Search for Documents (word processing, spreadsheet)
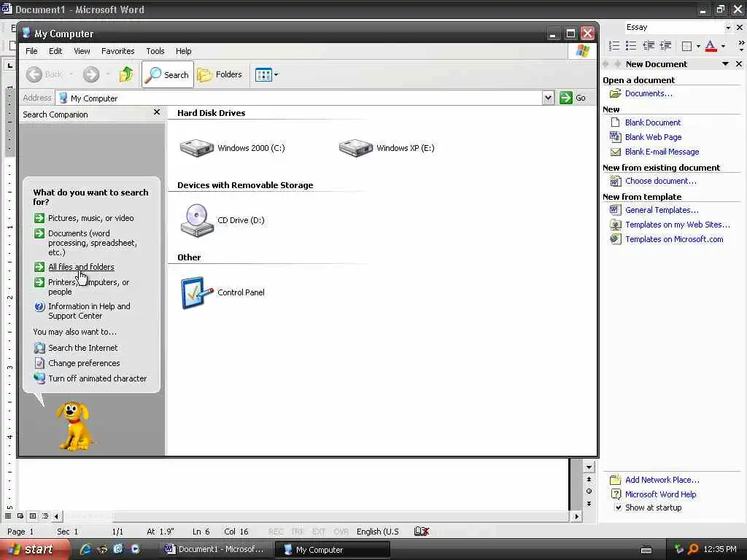747x560 pixels. coord(93,243)
